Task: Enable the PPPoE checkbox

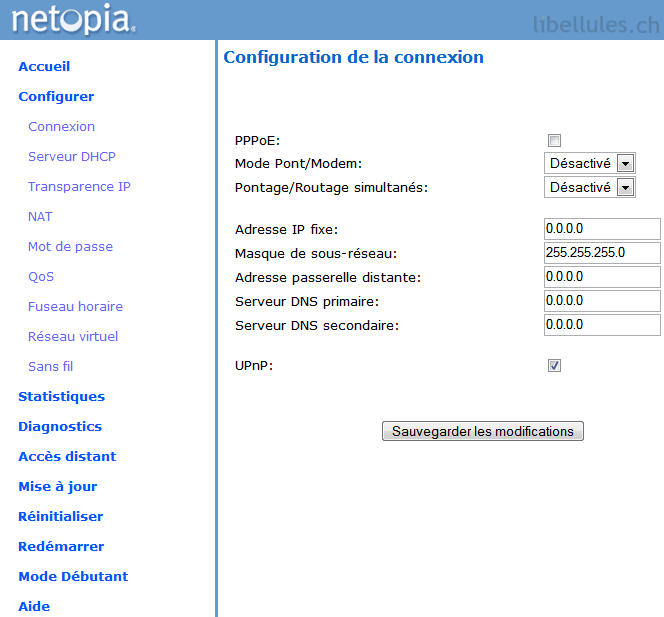Action: [554, 140]
